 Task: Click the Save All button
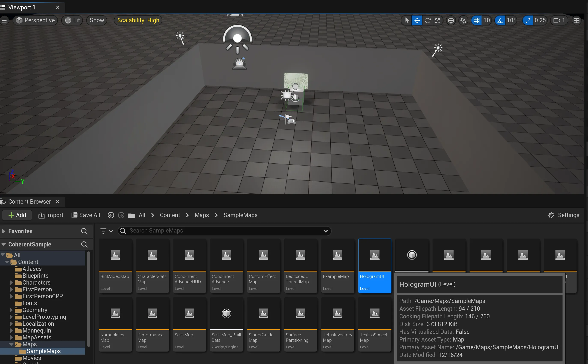(x=86, y=215)
